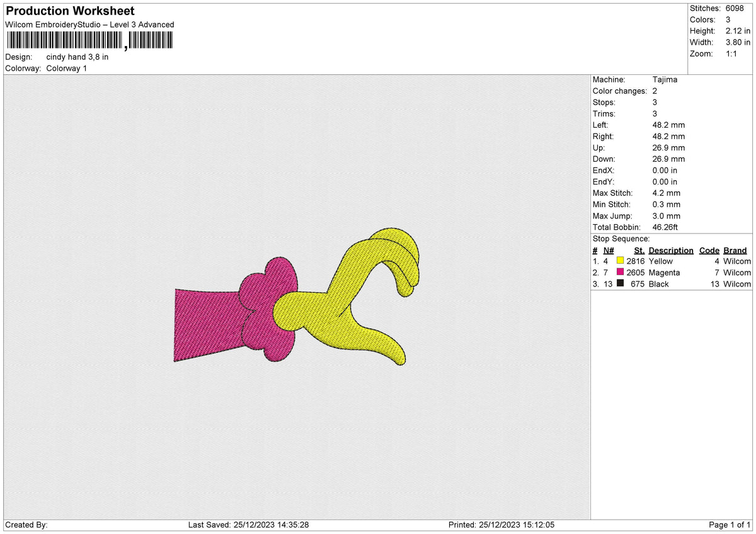Click the 'Stop Sequence:' heading
756x534 pixels.
coord(621,239)
